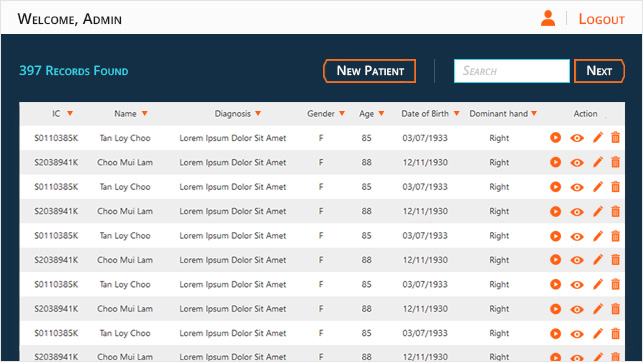Click eye icon in the third row
Image resolution: width=643 pixels, height=362 pixels.
tap(577, 187)
